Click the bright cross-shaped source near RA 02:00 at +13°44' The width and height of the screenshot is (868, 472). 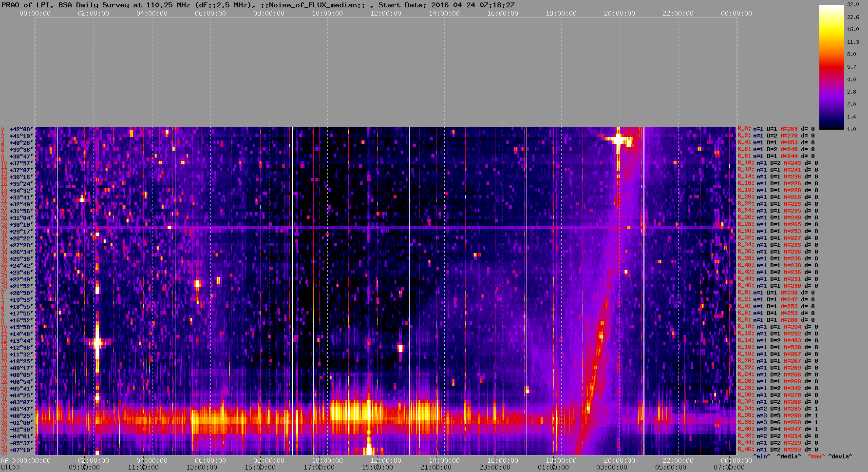97,342
